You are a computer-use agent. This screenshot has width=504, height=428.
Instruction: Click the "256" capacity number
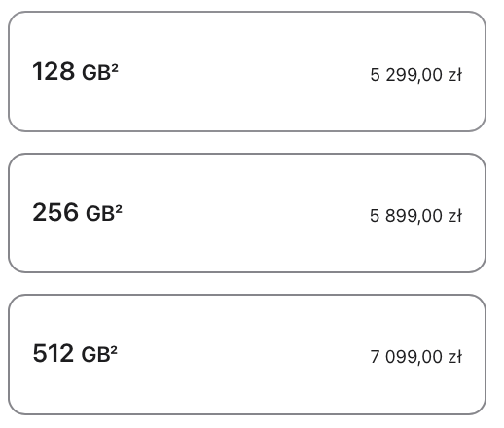click(55, 212)
